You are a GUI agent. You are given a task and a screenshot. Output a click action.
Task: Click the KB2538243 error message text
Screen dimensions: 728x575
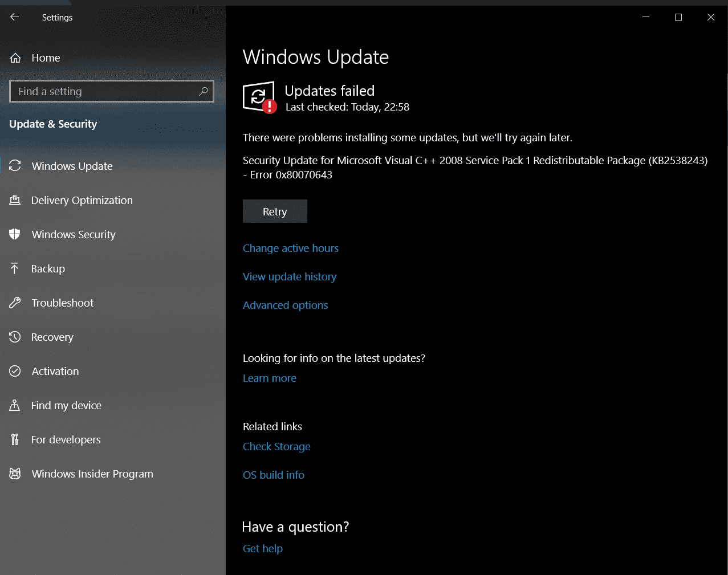[475, 168]
